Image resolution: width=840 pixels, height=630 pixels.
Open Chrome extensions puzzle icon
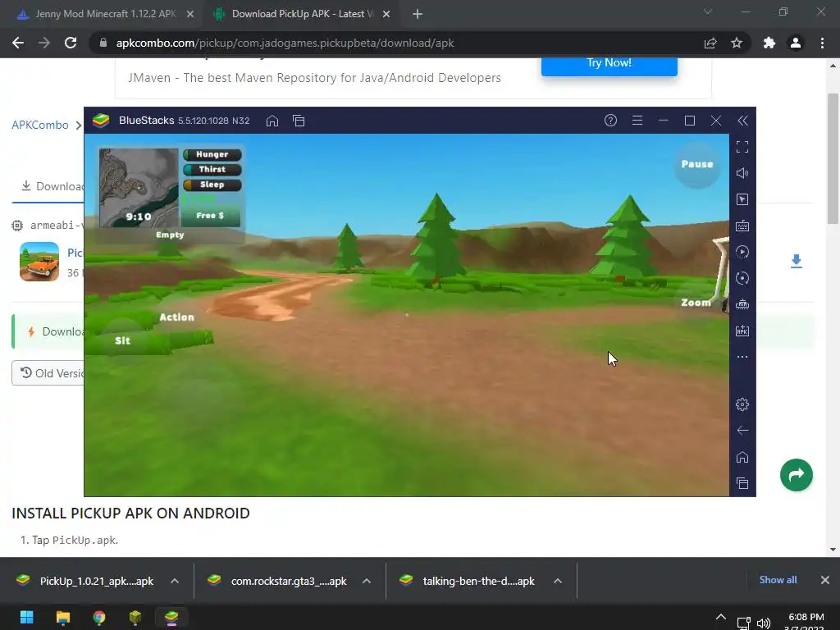point(769,43)
